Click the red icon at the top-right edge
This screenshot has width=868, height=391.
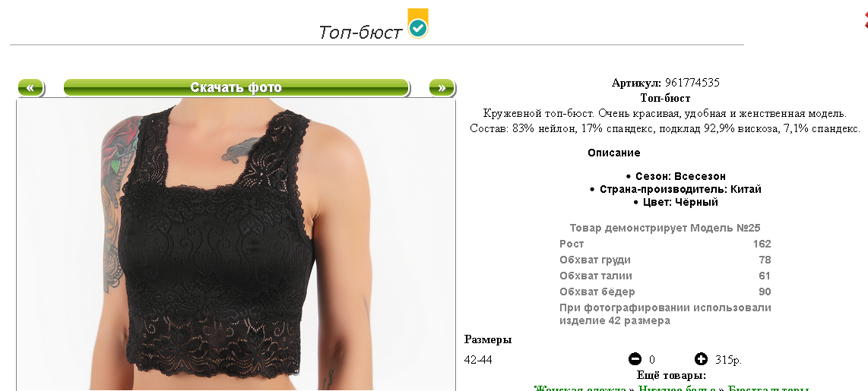pos(865,20)
